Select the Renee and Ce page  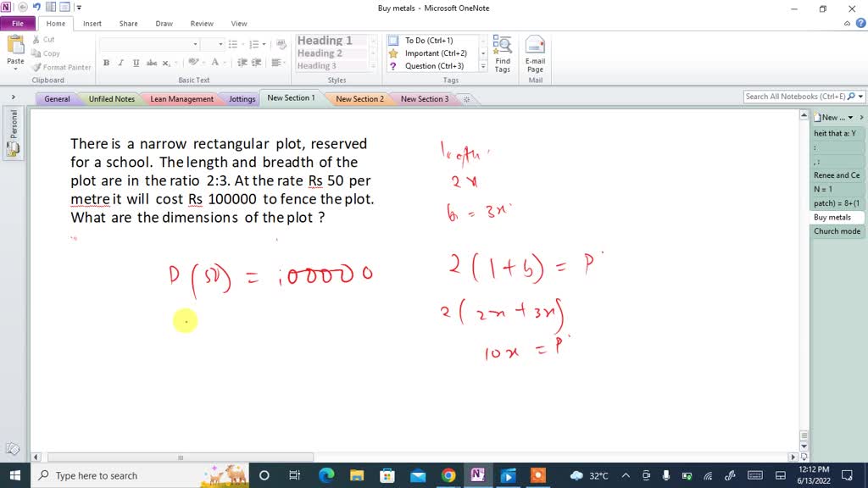pos(836,175)
